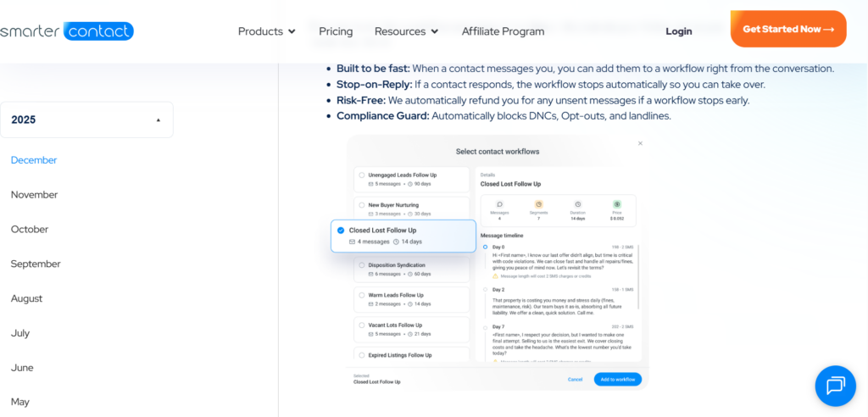Click the Day 7 message text
868x417 pixels.
pos(562,344)
